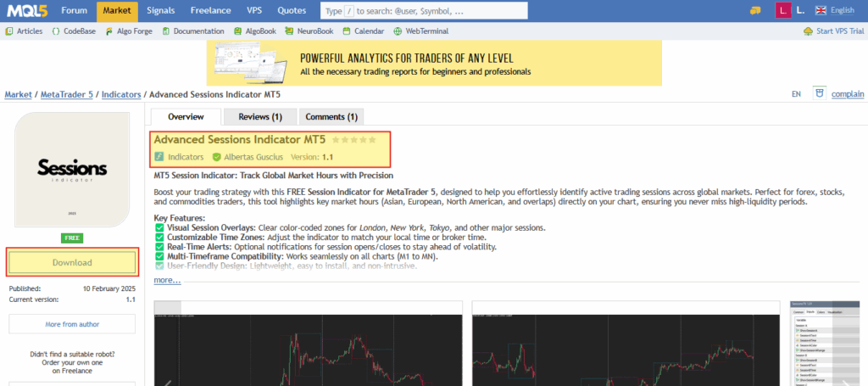Image resolution: width=868 pixels, height=386 pixels.
Task: Click the More from author button
Action: pos(72,324)
